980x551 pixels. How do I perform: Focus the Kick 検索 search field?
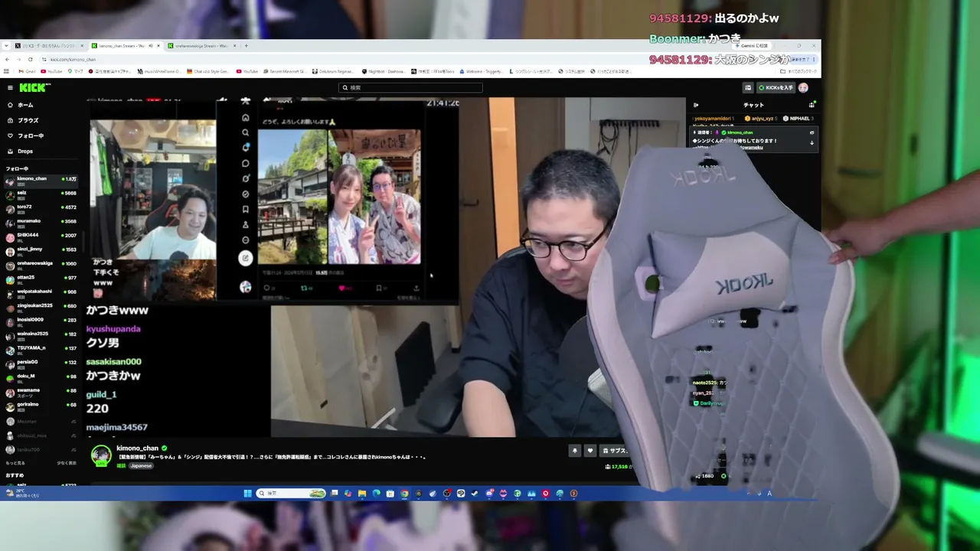(410, 88)
